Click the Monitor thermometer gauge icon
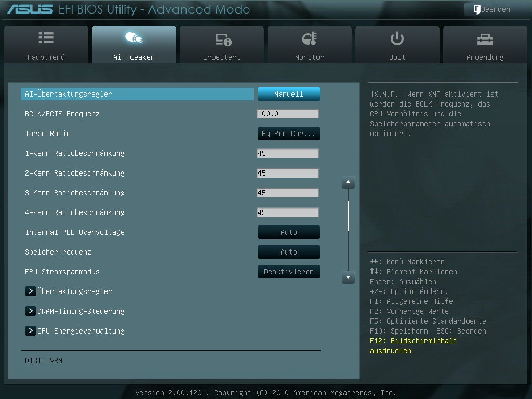The image size is (532, 399). [x=309, y=38]
